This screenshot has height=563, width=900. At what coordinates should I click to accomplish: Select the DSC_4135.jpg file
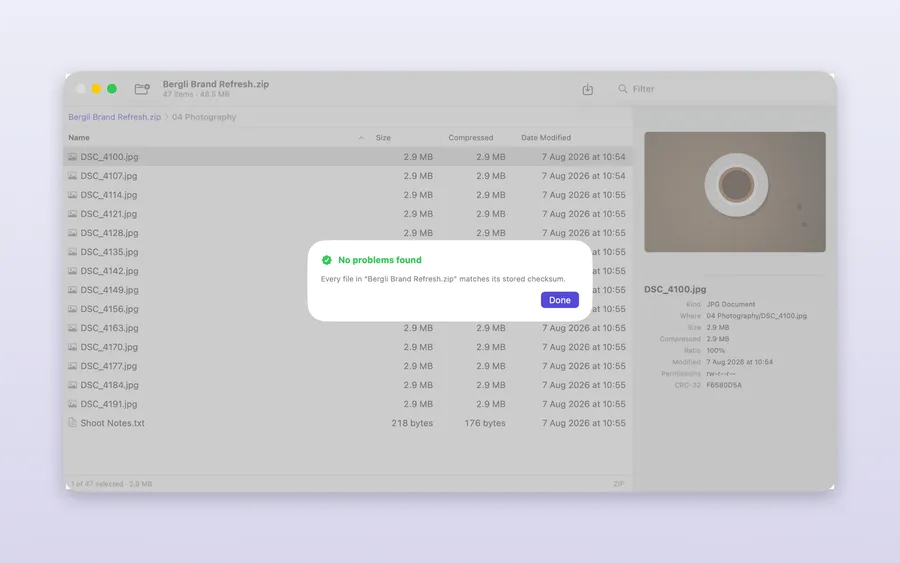coord(109,251)
